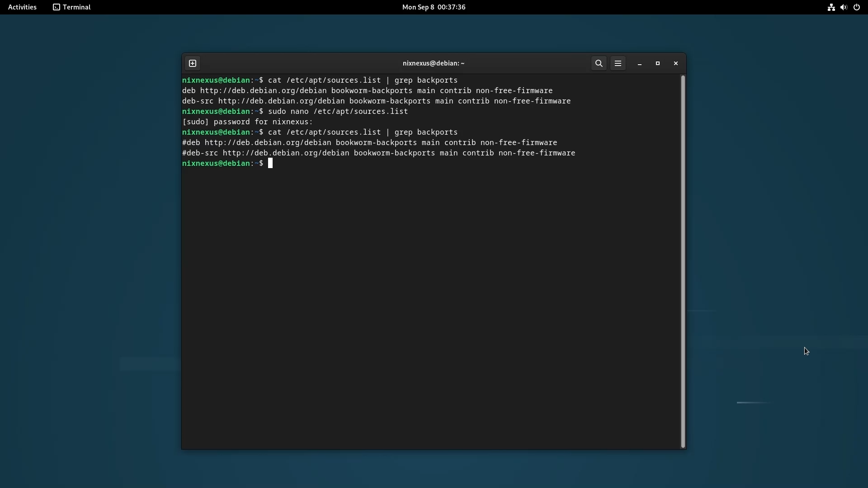Click the commented #deb-src backports line
This screenshot has height=488, width=868.
coord(378,153)
